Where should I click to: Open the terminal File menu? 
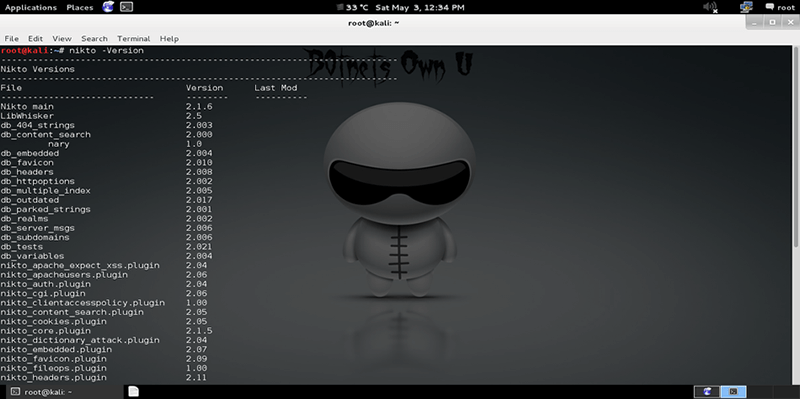(11, 38)
